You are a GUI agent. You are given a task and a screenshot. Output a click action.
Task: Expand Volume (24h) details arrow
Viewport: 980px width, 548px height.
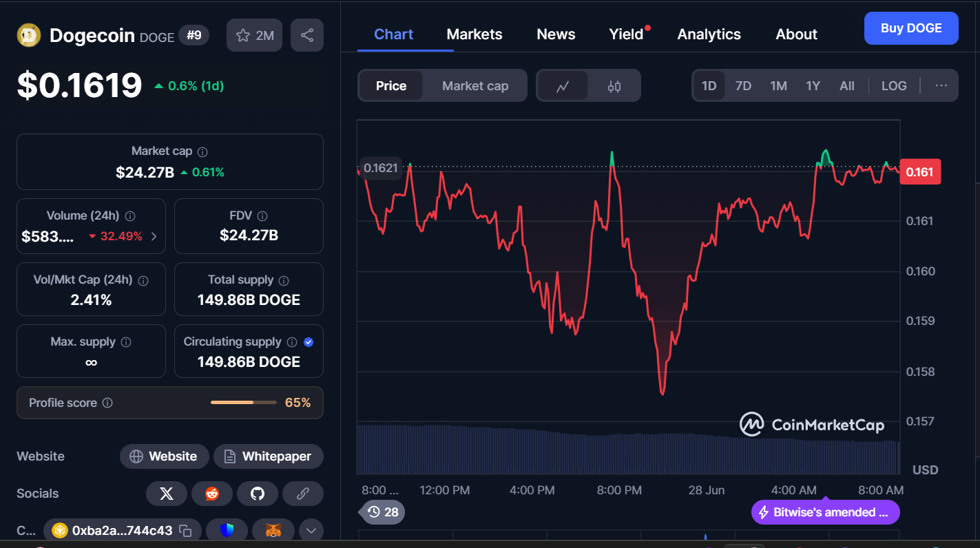(154, 236)
